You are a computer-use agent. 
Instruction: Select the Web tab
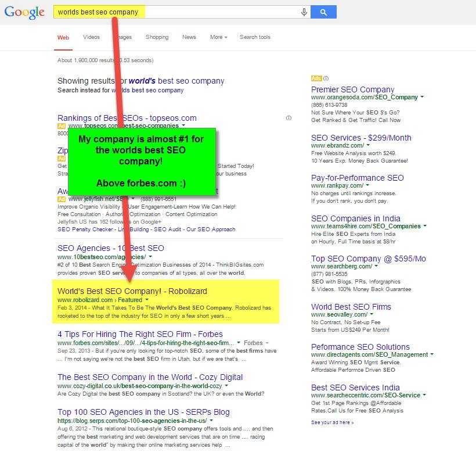[x=63, y=37]
